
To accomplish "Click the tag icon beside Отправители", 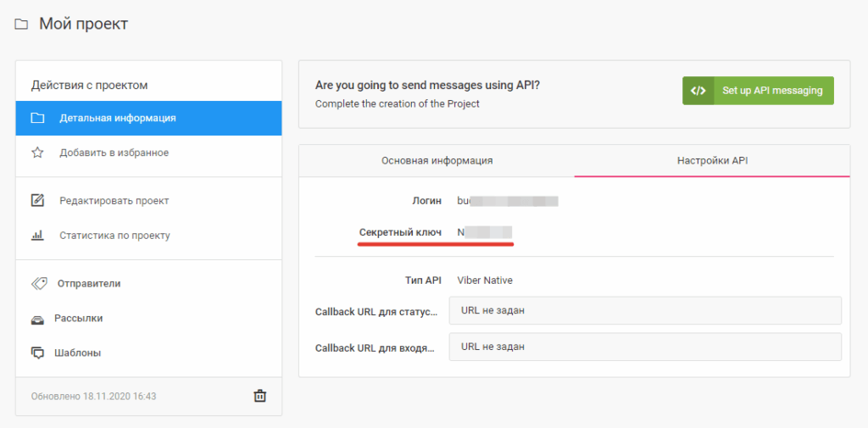I will pos(37,283).
